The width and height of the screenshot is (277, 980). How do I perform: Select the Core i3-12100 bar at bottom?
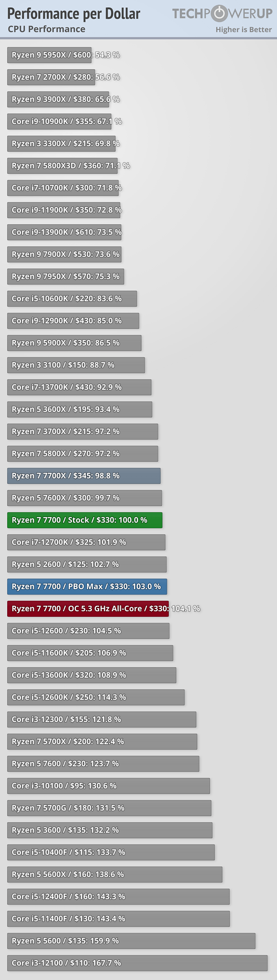coord(137,963)
